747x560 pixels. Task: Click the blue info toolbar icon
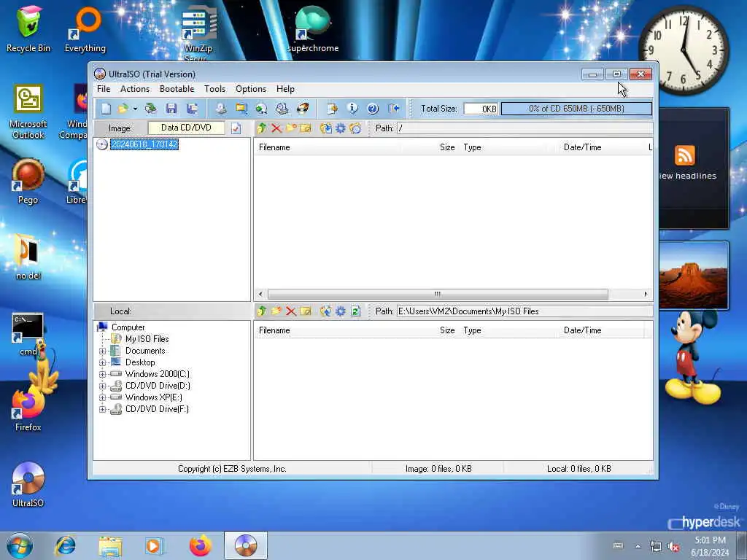(x=352, y=109)
